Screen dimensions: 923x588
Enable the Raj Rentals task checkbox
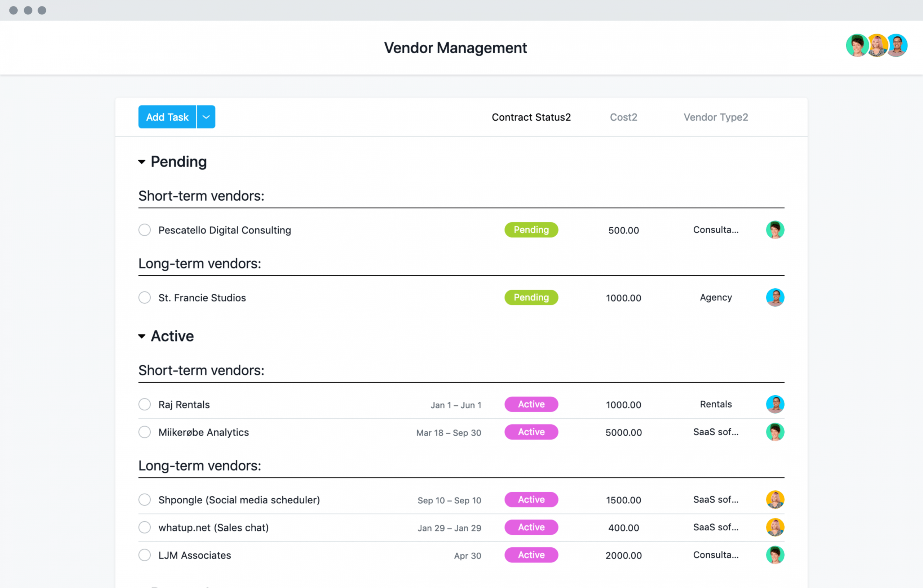click(143, 404)
